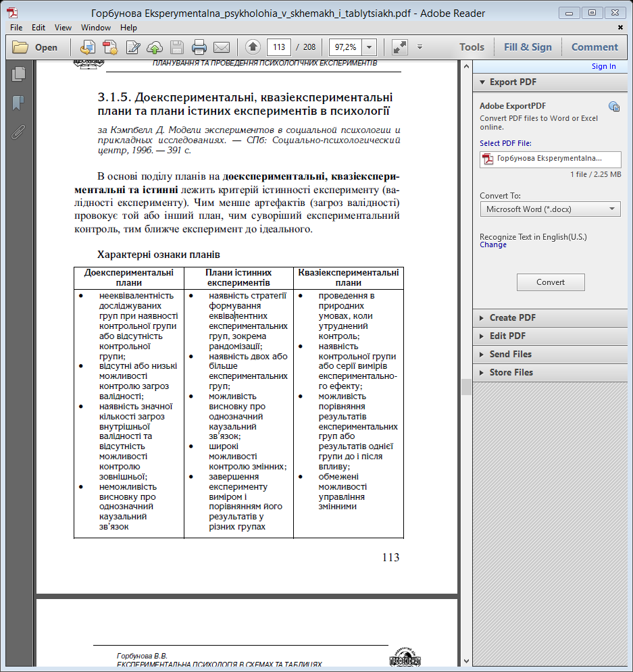Click the Open folder icon
The image size is (633, 672).
tap(21, 47)
